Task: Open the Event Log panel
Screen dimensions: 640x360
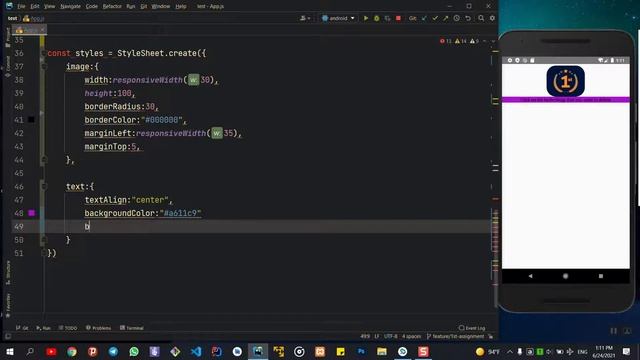Action: pos(472,328)
